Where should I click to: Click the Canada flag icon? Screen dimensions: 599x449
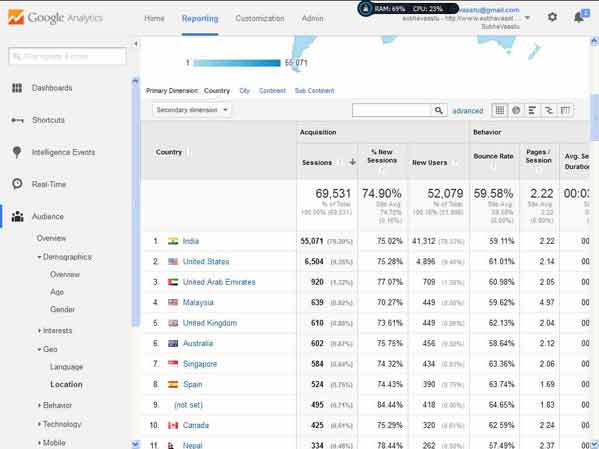(173, 425)
